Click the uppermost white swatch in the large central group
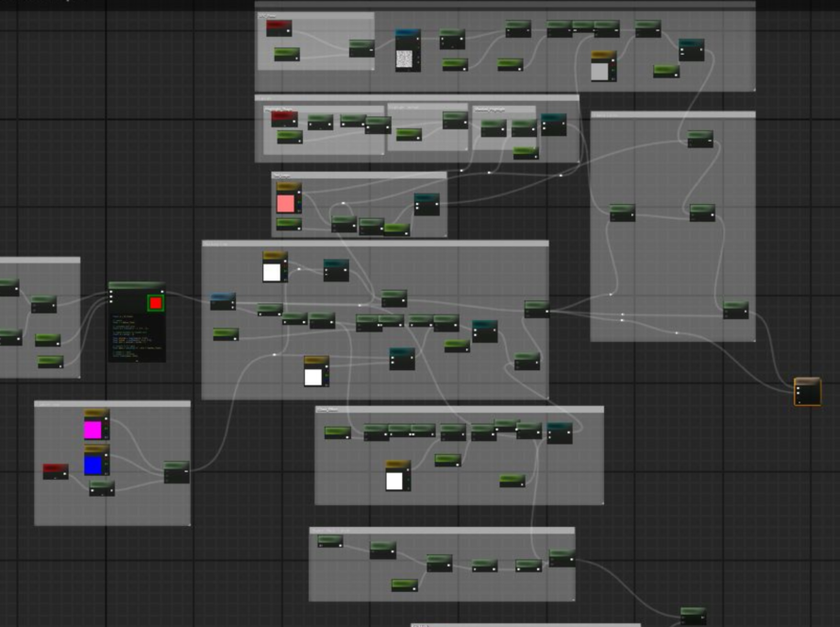Image resolution: width=840 pixels, height=627 pixels. pyautogui.click(x=274, y=271)
